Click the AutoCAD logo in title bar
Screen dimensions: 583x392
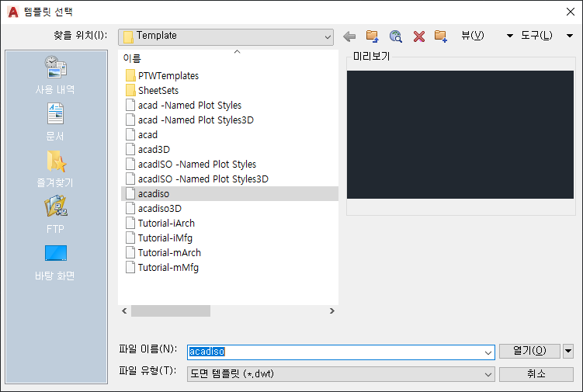(x=12, y=12)
